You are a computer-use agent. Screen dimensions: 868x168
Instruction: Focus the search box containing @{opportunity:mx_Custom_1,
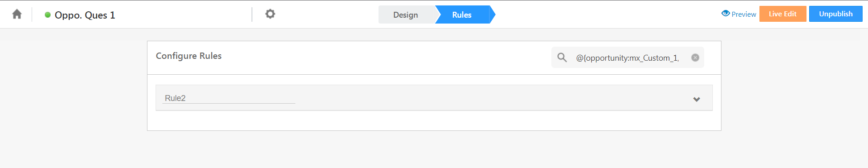tap(627, 58)
